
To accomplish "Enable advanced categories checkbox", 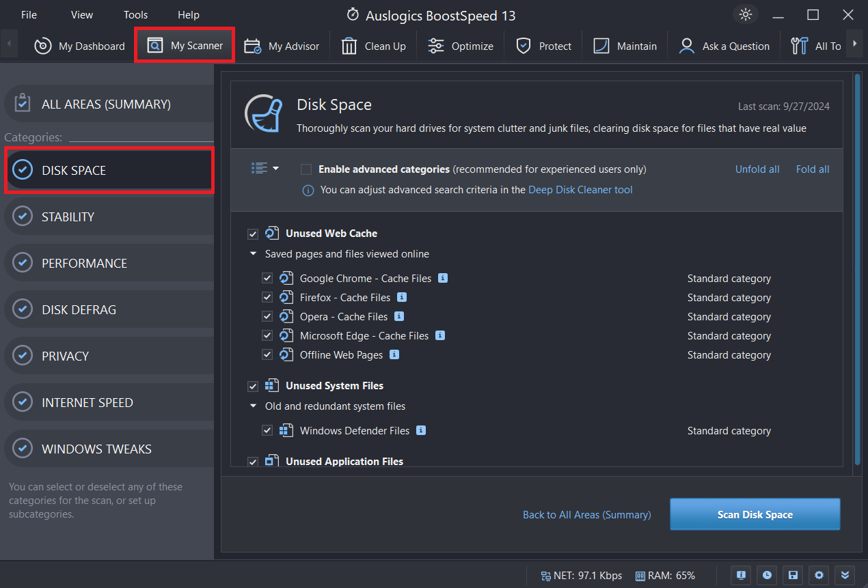I will [306, 169].
